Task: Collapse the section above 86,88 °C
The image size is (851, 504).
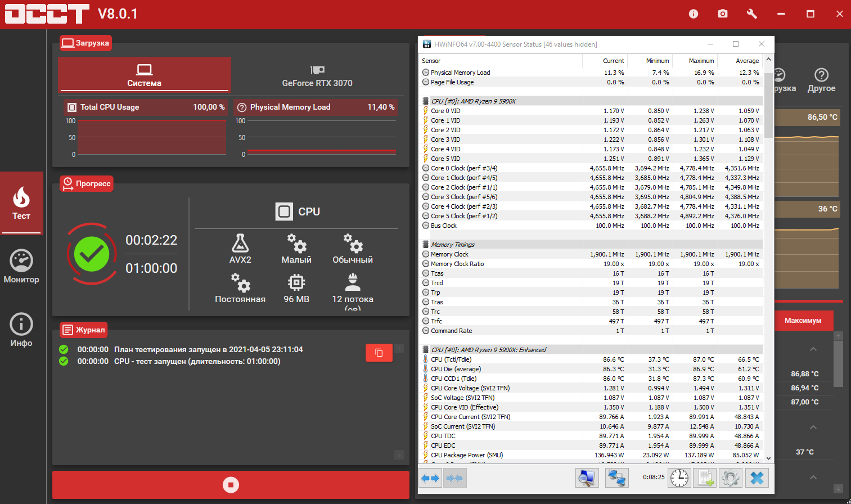Action: pyautogui.click(x=813, y=349)
